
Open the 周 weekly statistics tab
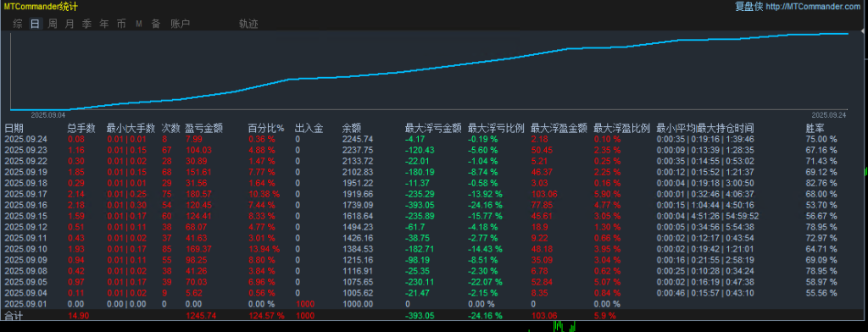(x=53, y=24)
